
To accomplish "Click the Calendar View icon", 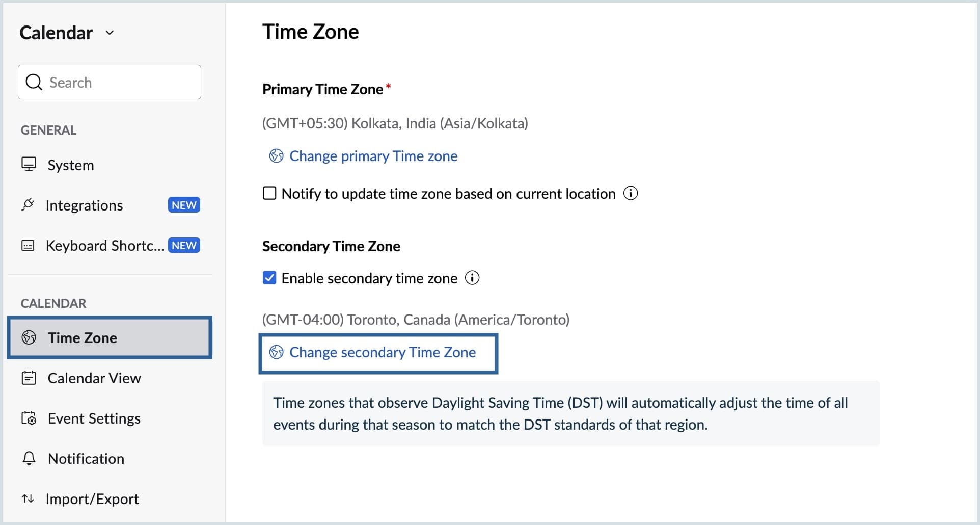I will tap(29, 378).
